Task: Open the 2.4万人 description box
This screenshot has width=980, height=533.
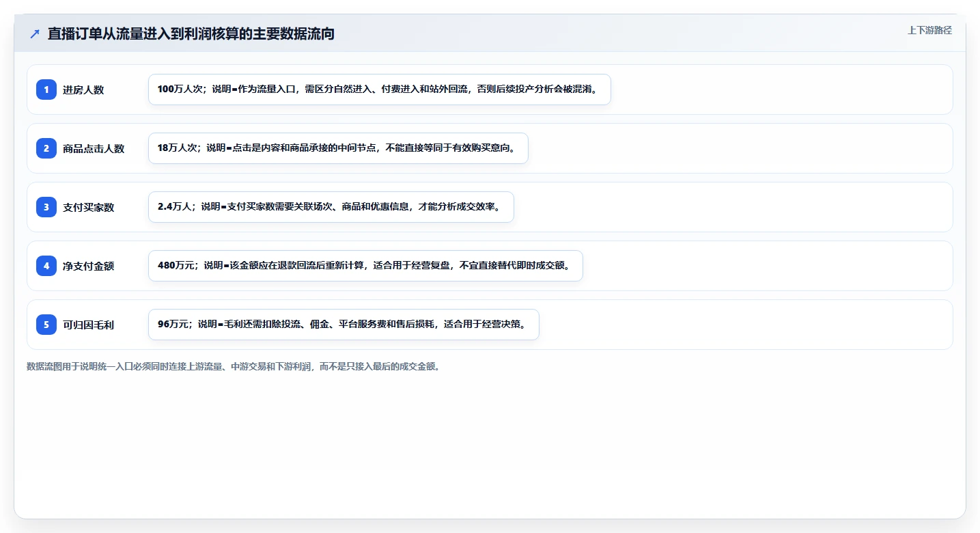Action: pyautogui.click(x=331, y=207)
